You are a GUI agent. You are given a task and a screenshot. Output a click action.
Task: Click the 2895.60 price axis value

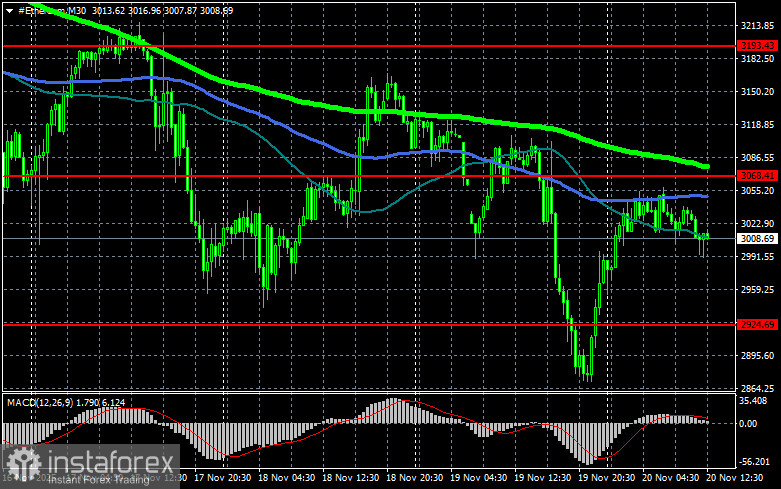[x=757, y=356]
